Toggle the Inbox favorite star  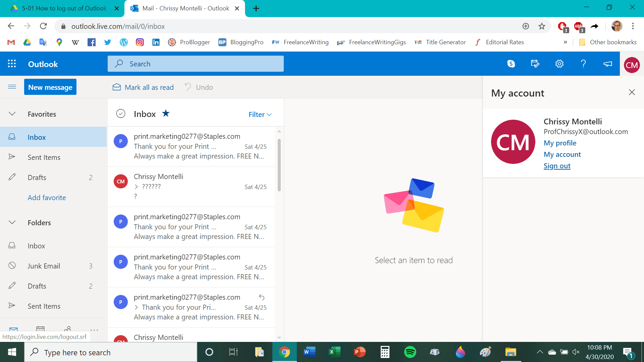pos(166,113)
